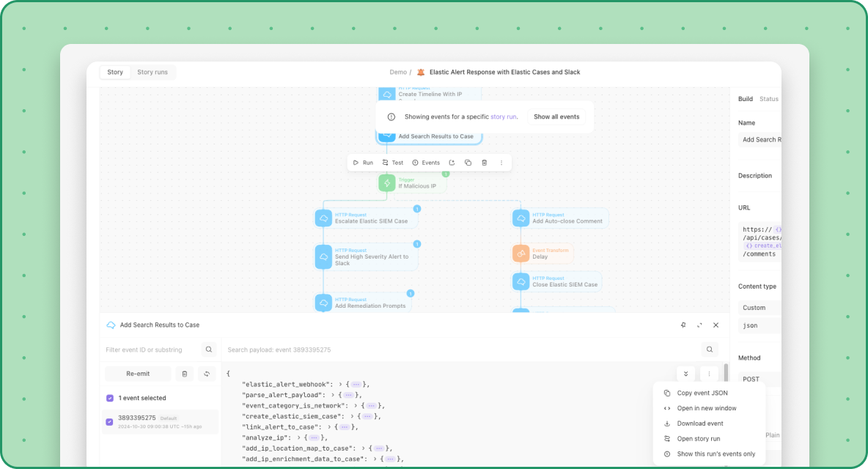The width and height of the screenshot is (868, 469).
Task: Expand all JSON with the double chevron button
Action: [686, 374]
